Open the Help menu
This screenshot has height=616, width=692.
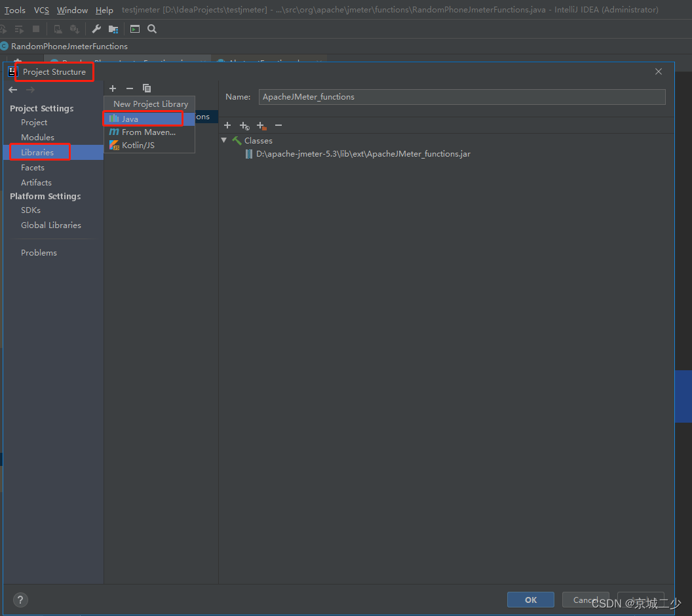105,10
